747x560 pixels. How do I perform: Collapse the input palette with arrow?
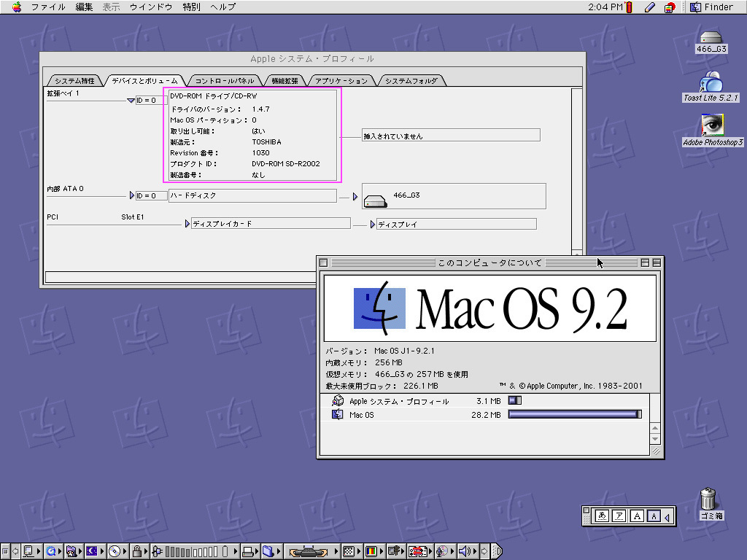coord(667,517)
